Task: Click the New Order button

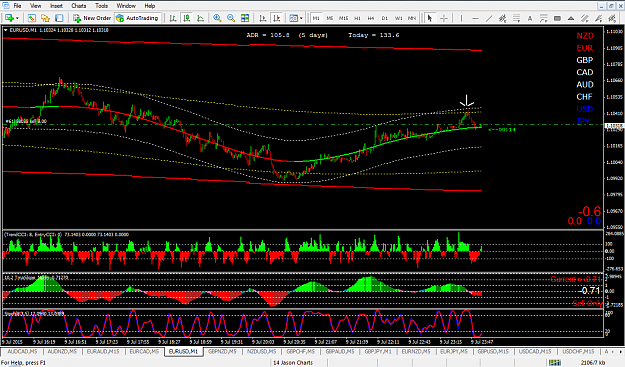Action: click(x=92, y=18)
